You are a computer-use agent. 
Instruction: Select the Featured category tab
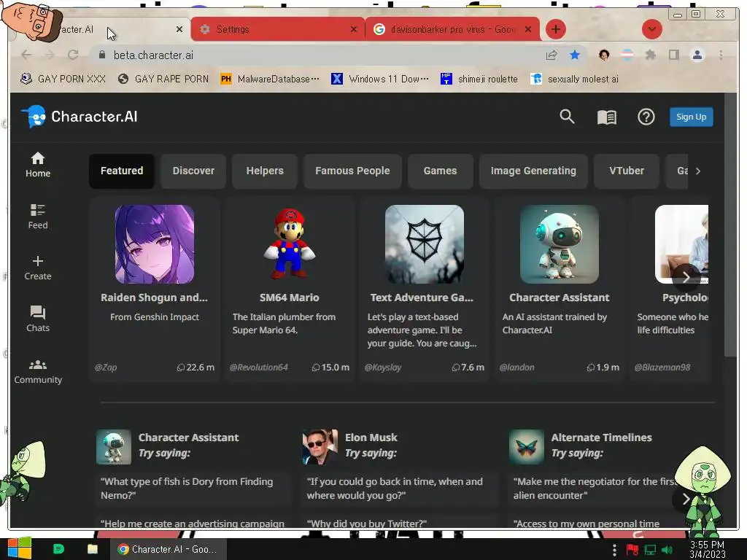pos(122,171)
